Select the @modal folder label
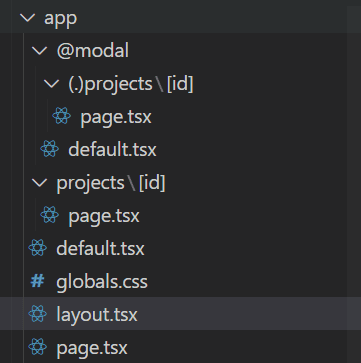Viewport: 361px width, 363px height. pyautogui.click(x=93, y=51)
